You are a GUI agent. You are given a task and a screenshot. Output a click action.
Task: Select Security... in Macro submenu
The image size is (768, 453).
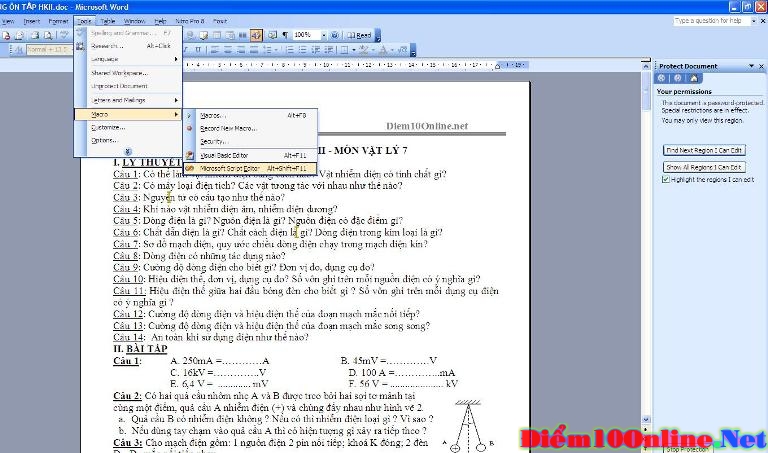point(250,142)
